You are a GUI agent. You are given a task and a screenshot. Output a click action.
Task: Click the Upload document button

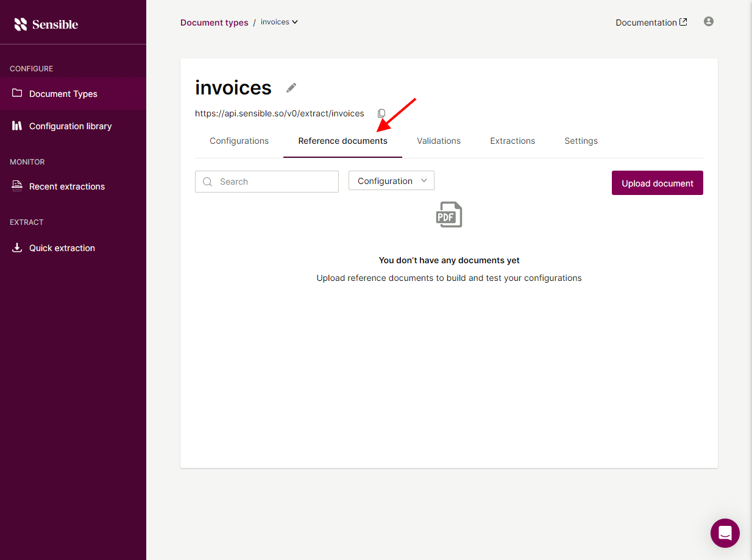tap(658, 183)
